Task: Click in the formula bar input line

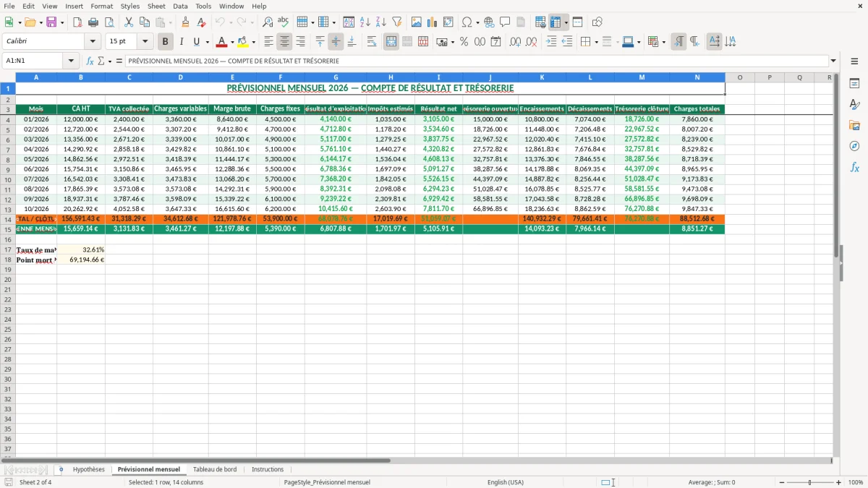Action: click(476, 61)
